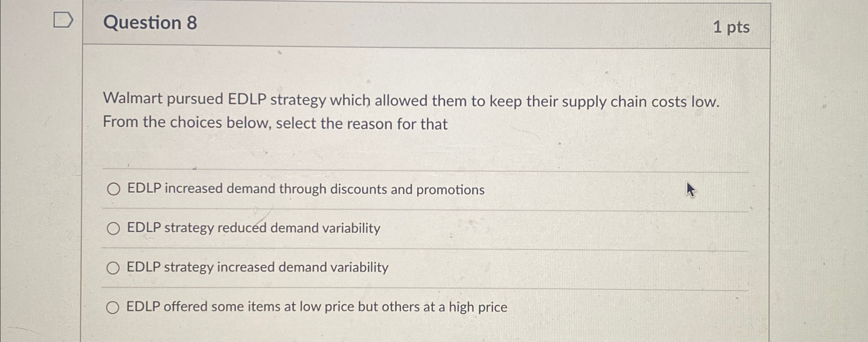Click label text 'EDLP strategy increased demand variability'

coord(257,267)
